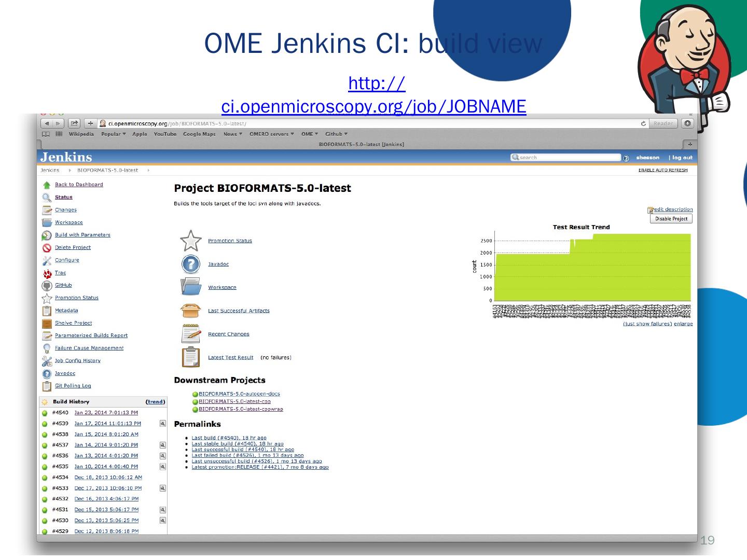Click the red Delete Project icon
747x560 pixels.
[47, 248]
